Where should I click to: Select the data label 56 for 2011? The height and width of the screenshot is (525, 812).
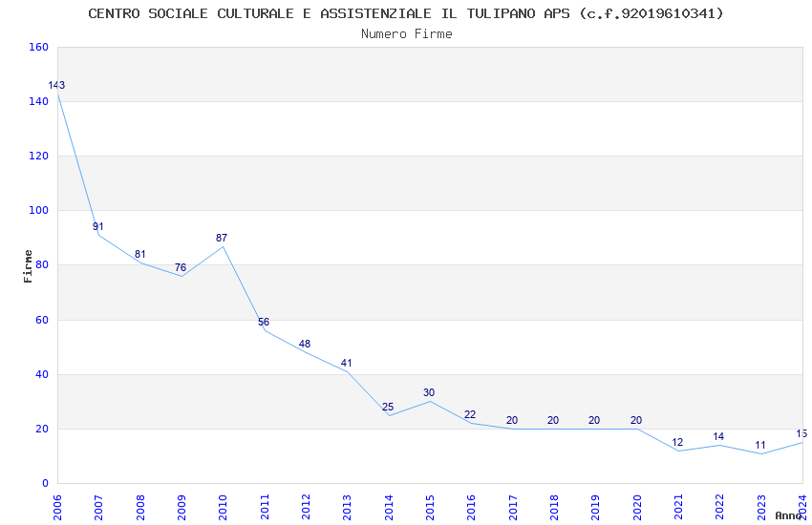point(264,323)
